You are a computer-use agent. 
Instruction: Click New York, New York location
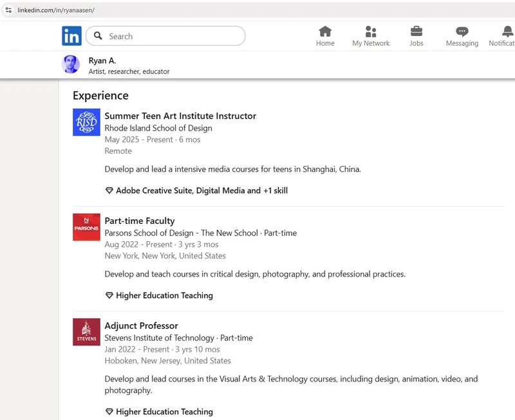[x=165, y=256]
